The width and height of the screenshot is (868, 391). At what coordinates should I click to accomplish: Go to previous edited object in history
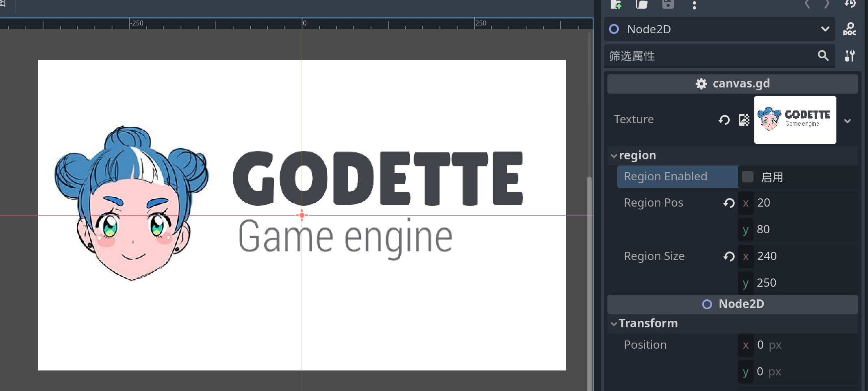pos(807,5)
